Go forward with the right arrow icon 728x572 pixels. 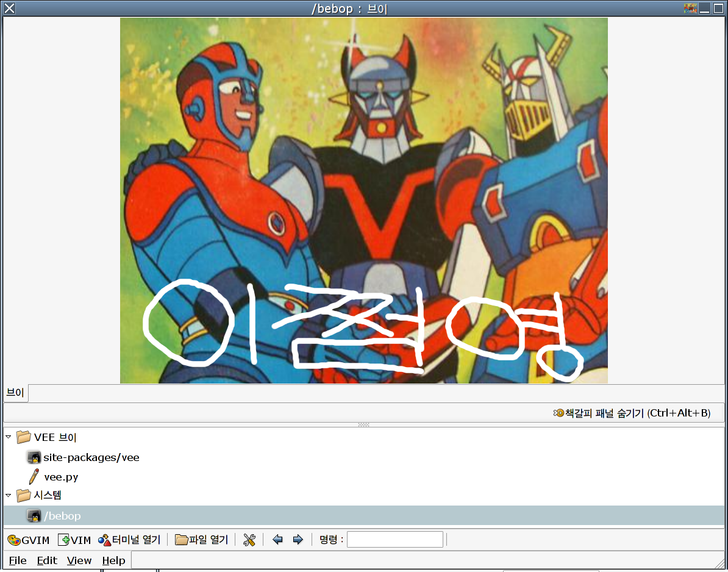(x=298, y=540)
